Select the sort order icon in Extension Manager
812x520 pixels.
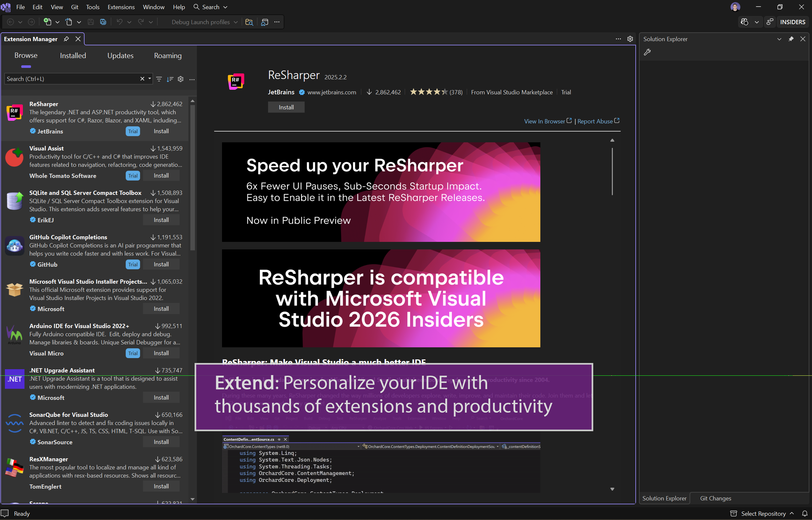coord(170,79)
